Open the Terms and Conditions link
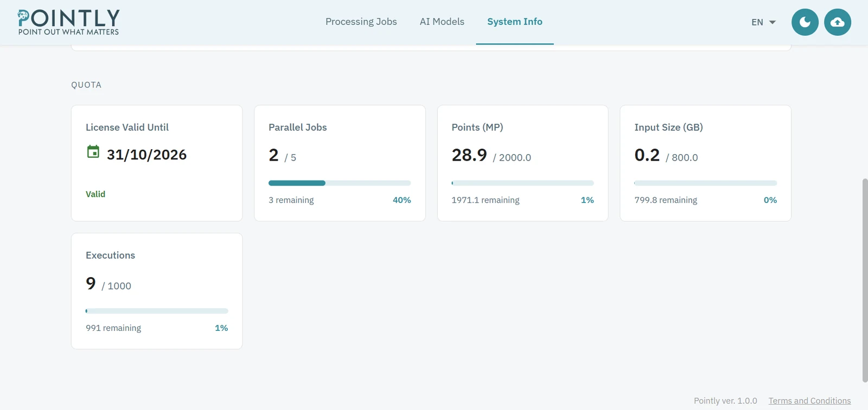Screen dimensions: 868x410 809,401
